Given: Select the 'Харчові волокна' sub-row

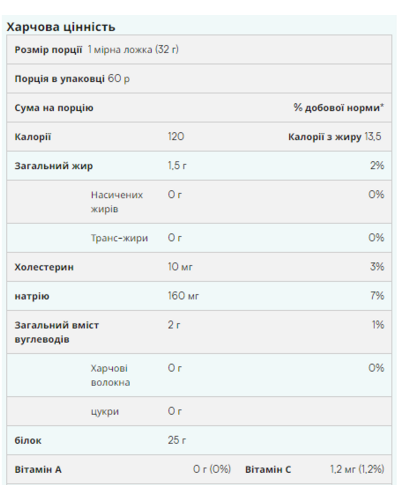Looking at the screenshot, I should click(199, 375).
